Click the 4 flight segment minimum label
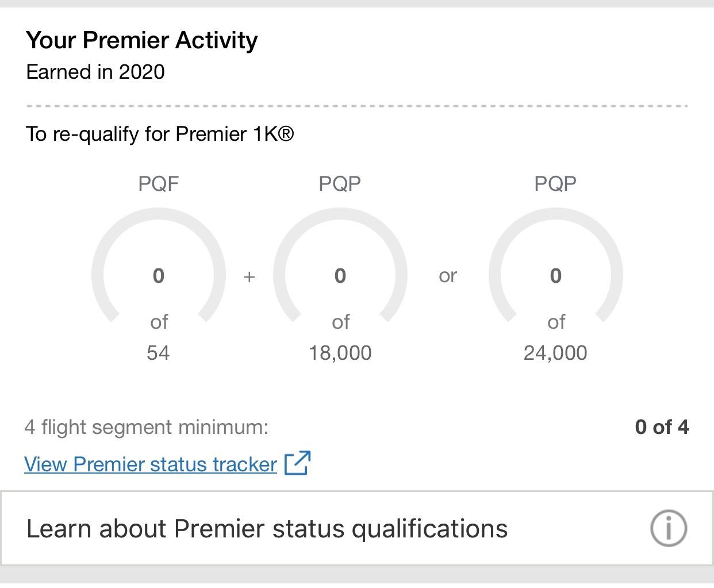Screen dimensions: 714x588 (x=147, y=427)
